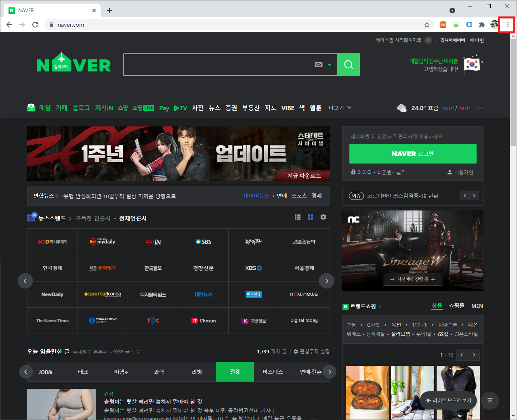Open the Pay menu item
517x420 pixels.
pos(164,108)
